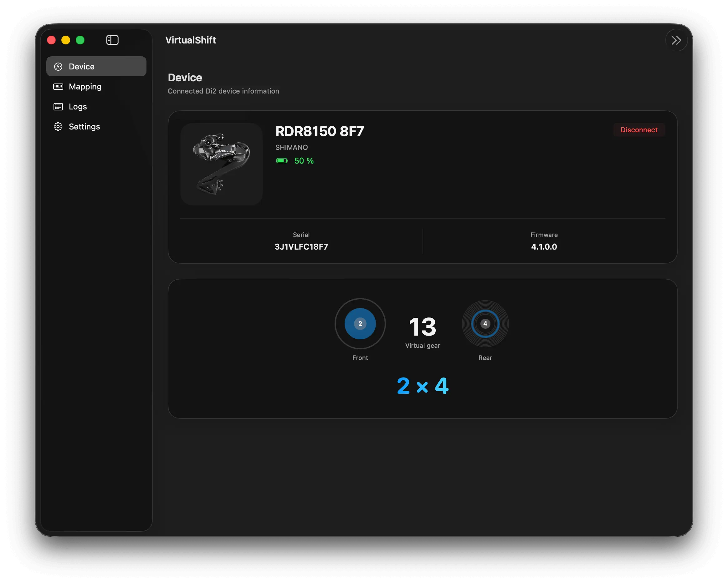Toggle the sidebar visibility icon
The image size is (728, 583).
112,40
